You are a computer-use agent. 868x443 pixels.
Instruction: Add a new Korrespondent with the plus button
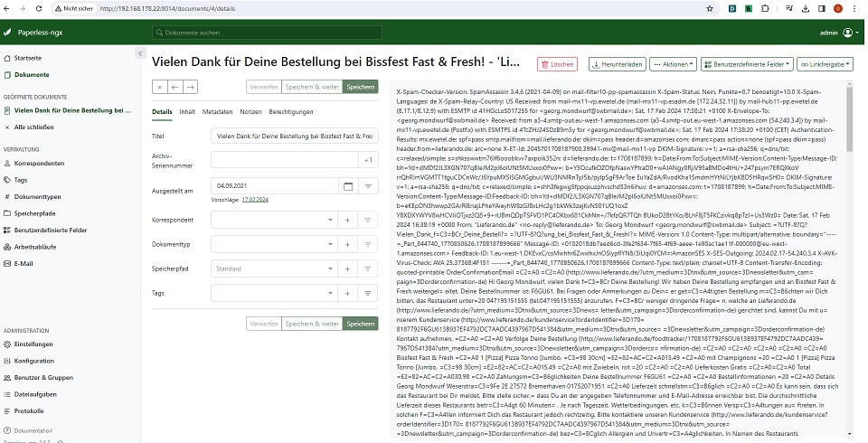[x=347, y=221]
